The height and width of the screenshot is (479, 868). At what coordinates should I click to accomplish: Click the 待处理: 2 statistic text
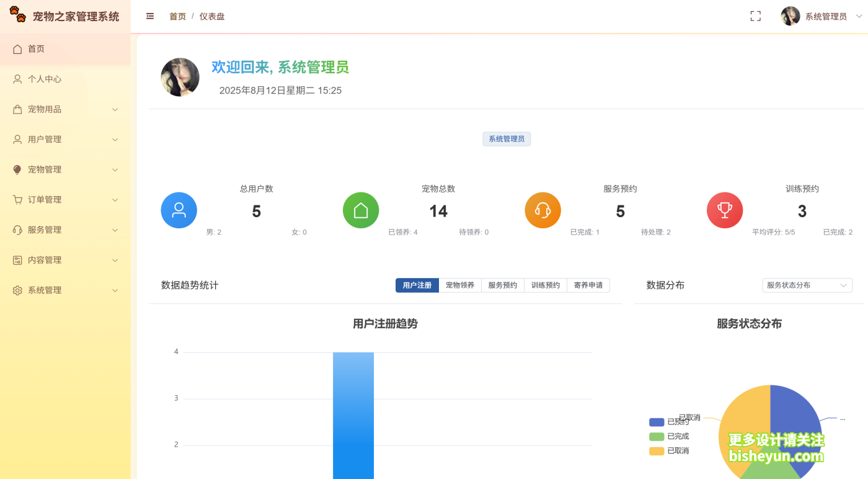tap(656, 232)
